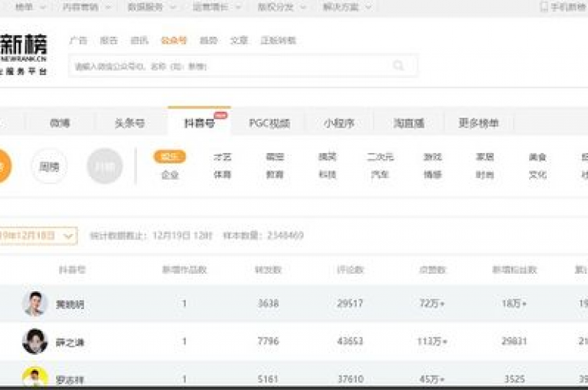Switch to the 微博 ranking tab

60,123
